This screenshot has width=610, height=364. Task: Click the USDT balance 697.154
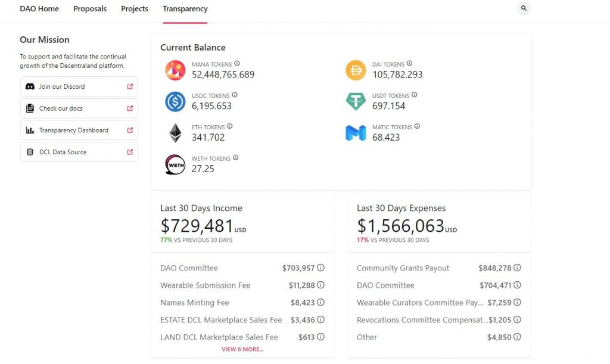(x=388, y=106)
